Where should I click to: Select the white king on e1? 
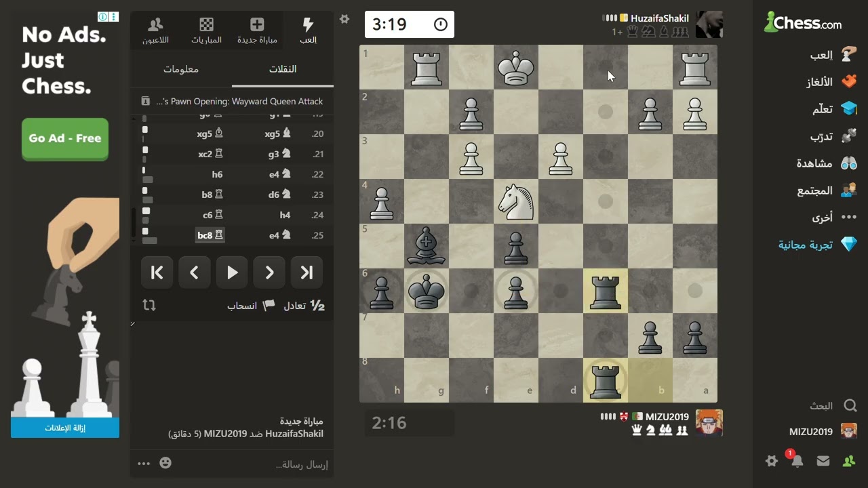click(x=516, y=67)
